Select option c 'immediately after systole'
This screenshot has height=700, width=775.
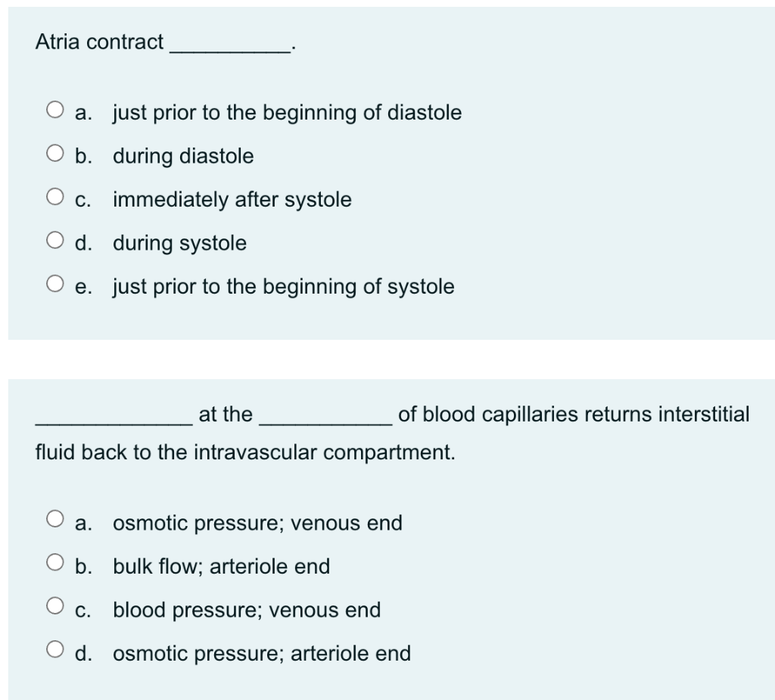point(54,196)
